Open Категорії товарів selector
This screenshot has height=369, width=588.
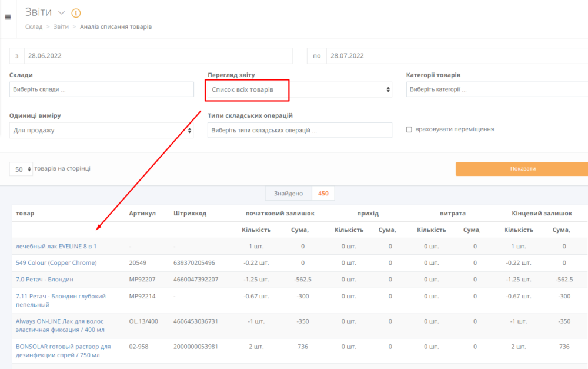tap(497, 89)
